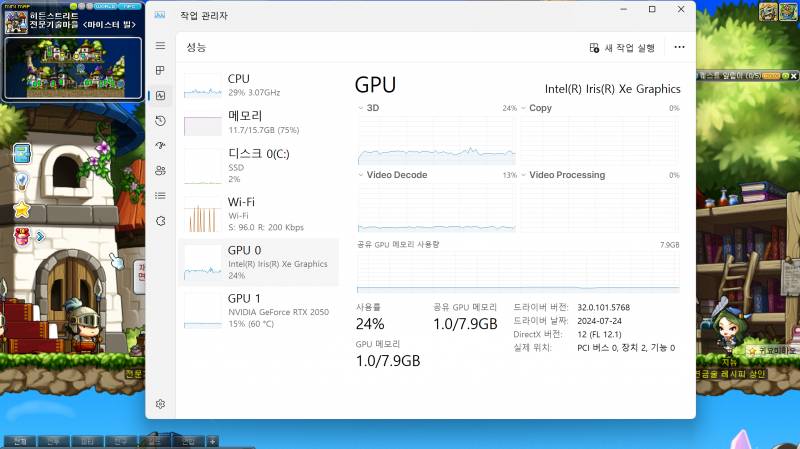
Task: Click the second character portrait icon top right
Action: pyautogui.click(x=788, y=12)
